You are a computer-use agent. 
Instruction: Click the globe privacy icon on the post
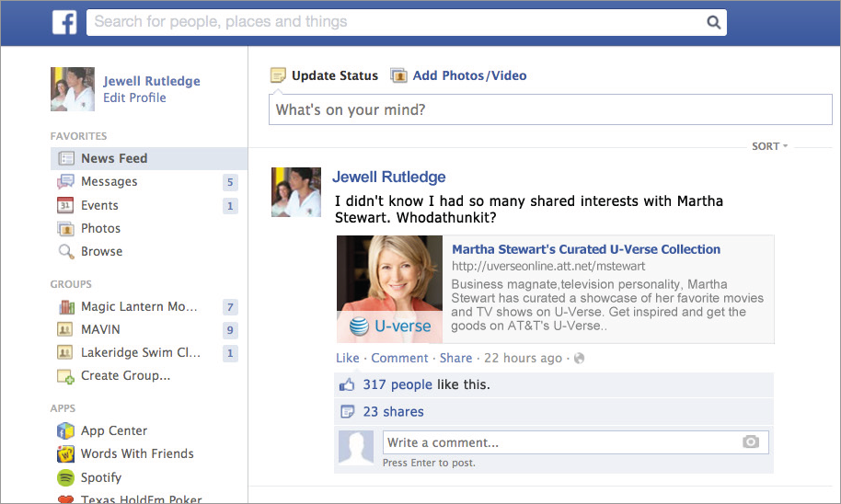pos(580,358)
